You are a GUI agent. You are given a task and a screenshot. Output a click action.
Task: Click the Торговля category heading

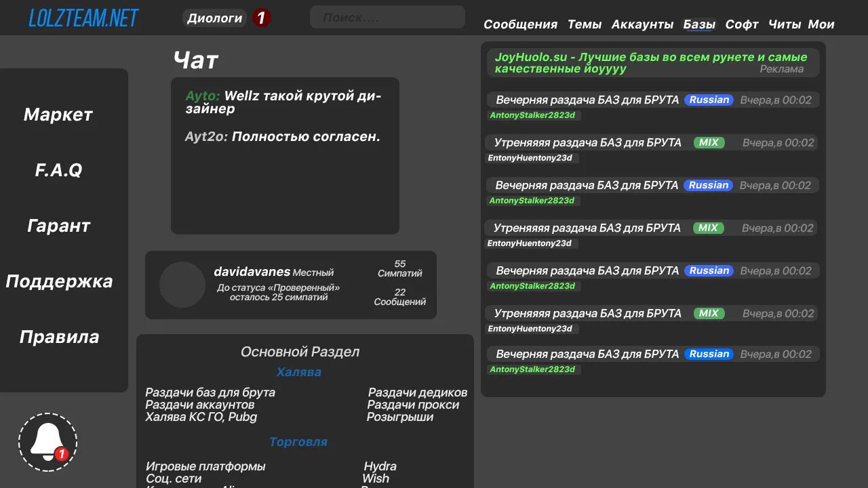(298, 442)
